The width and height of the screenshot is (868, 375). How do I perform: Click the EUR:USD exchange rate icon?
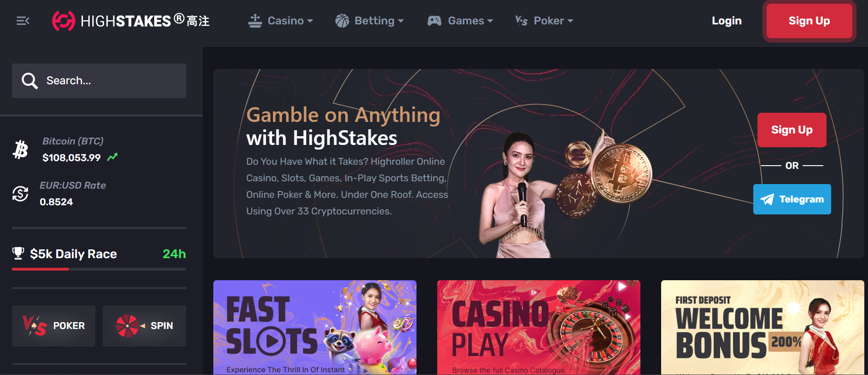[20, 194]
